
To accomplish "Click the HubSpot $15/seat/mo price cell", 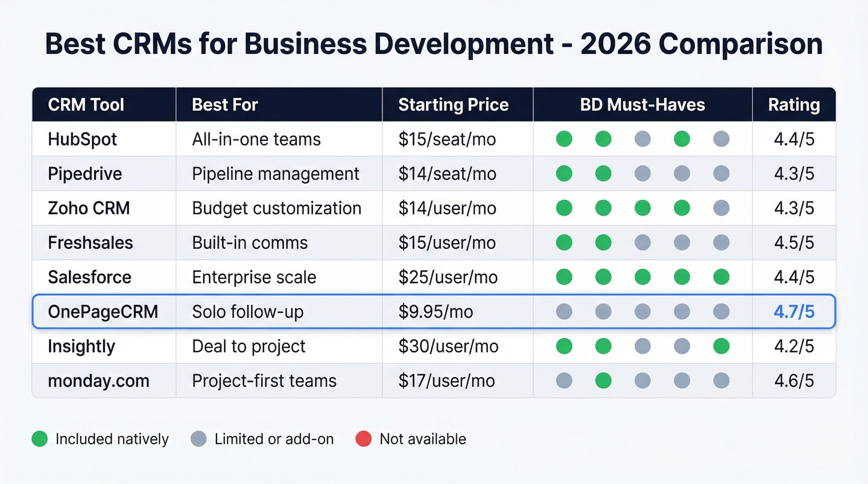I will (x=449, y=139).
